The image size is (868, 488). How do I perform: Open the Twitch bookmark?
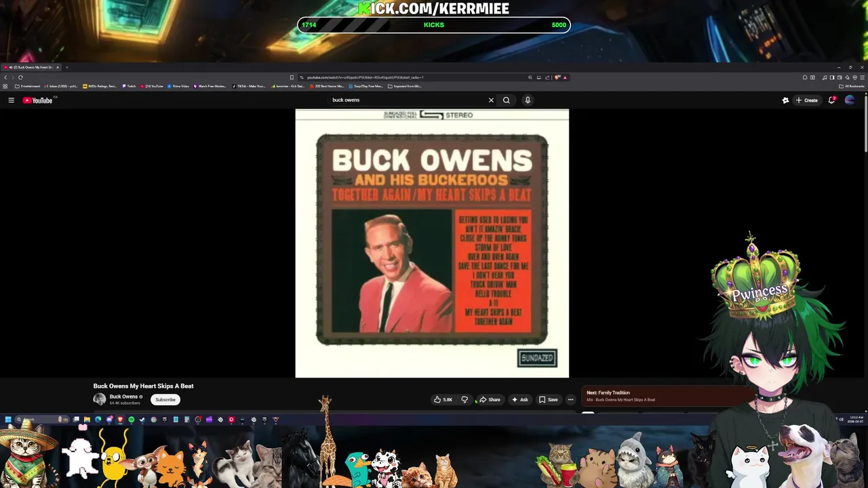tap(129, 86)
